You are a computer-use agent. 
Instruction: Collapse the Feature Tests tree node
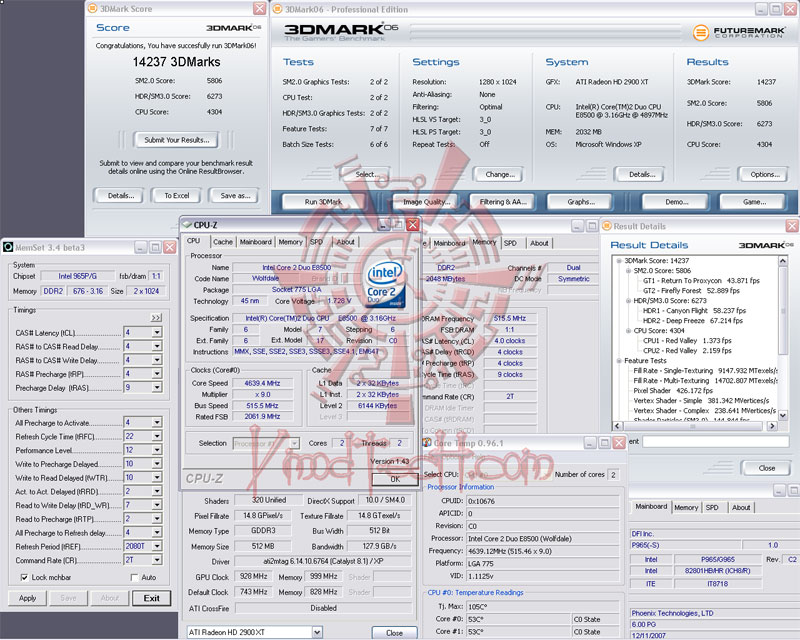(619, 360)
